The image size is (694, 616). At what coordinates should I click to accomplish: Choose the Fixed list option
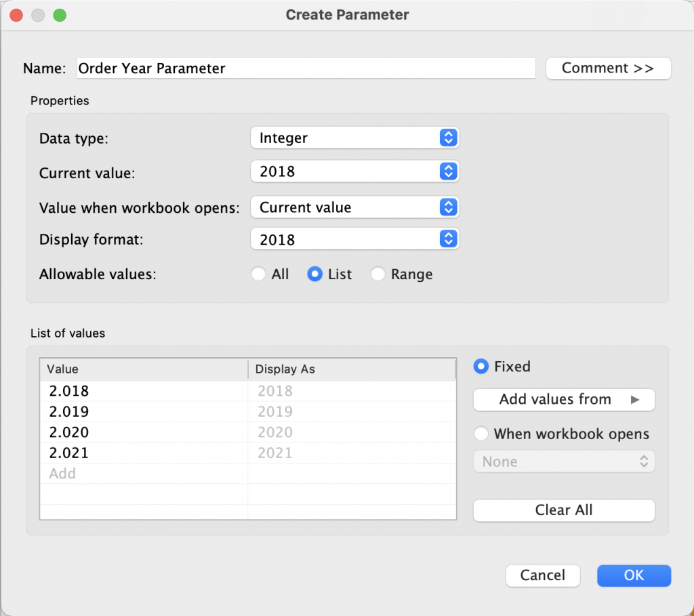coord(481,367)
